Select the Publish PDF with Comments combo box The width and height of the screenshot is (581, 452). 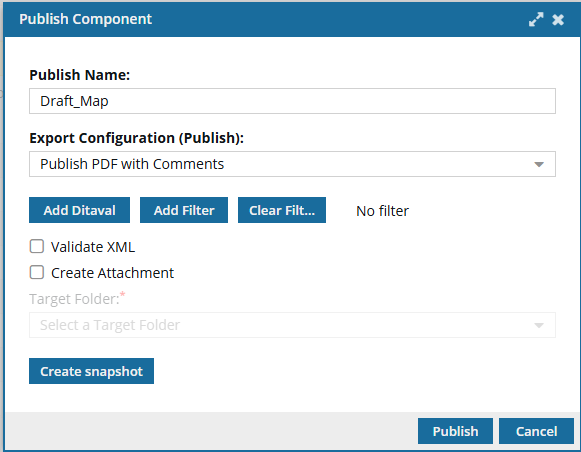pos(292,164)
